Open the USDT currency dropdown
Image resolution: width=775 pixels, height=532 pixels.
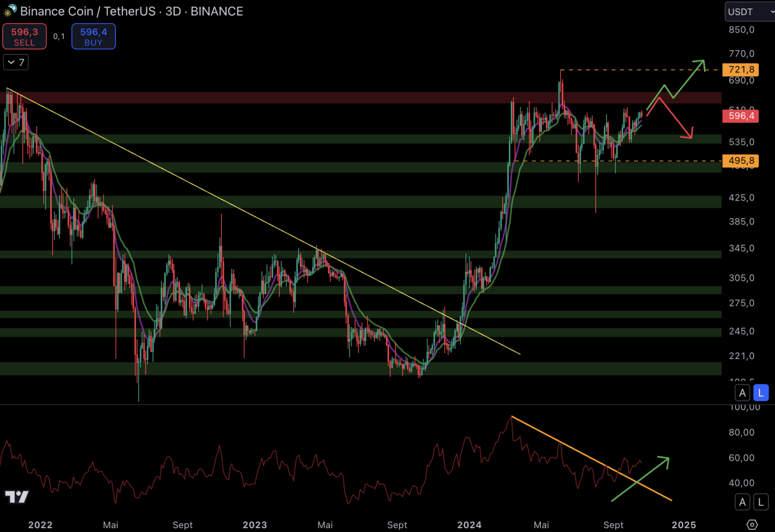tap(750, 11)
